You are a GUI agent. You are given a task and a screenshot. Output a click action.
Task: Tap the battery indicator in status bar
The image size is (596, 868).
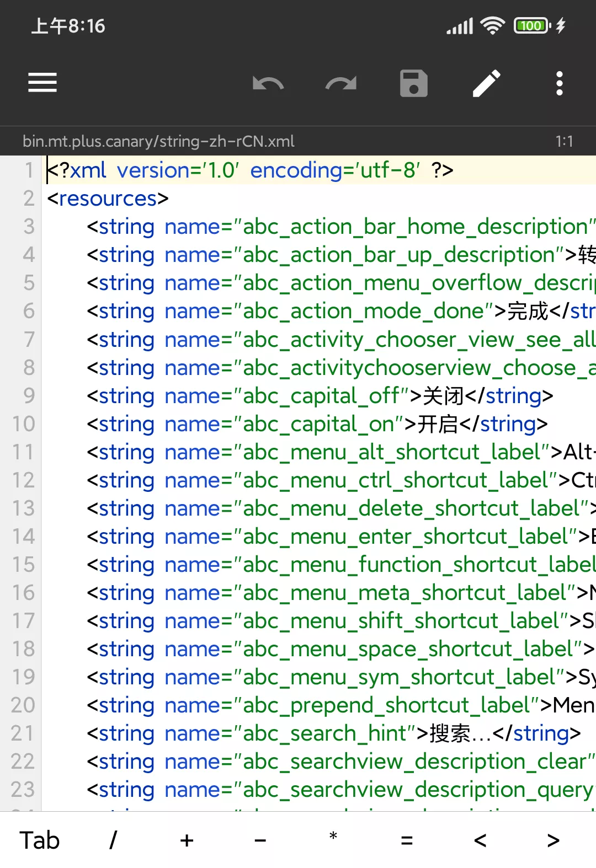[532, 25]
